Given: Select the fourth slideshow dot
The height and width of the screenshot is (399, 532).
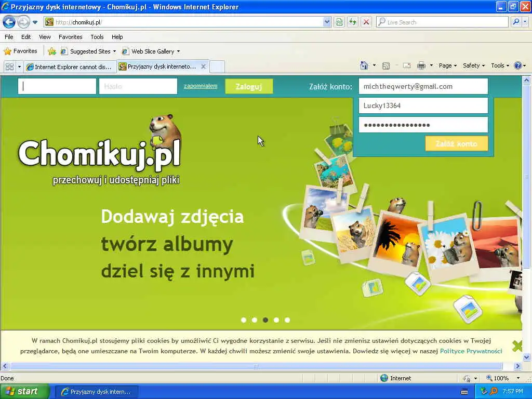Looking at the screenshot, I should click(x=276, y=320).
